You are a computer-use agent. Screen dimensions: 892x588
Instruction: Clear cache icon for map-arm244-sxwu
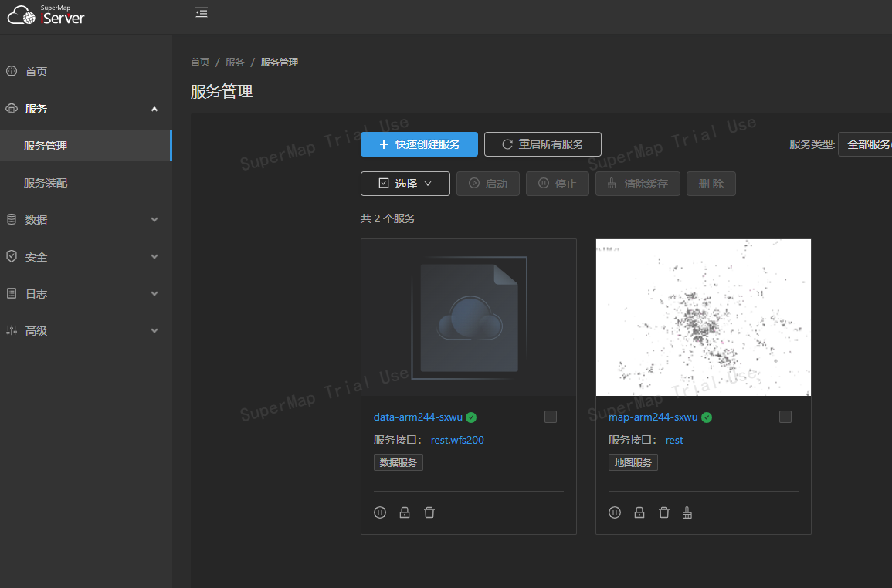(687, 512)
